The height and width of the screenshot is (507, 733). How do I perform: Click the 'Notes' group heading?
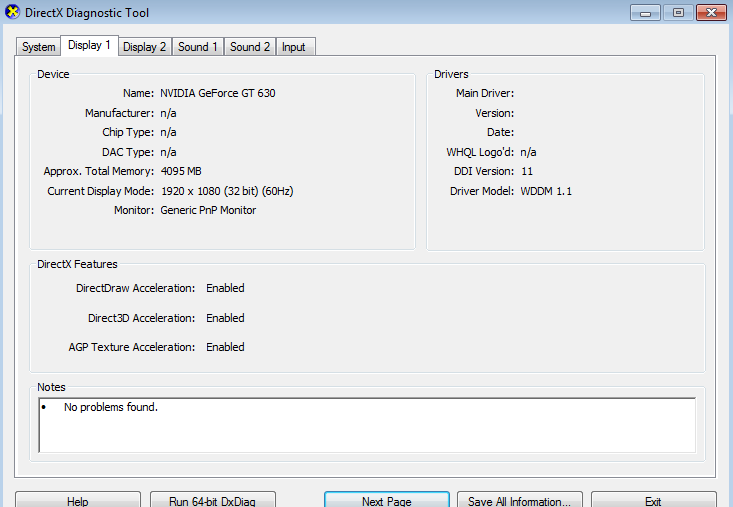(x=51, y=387)
